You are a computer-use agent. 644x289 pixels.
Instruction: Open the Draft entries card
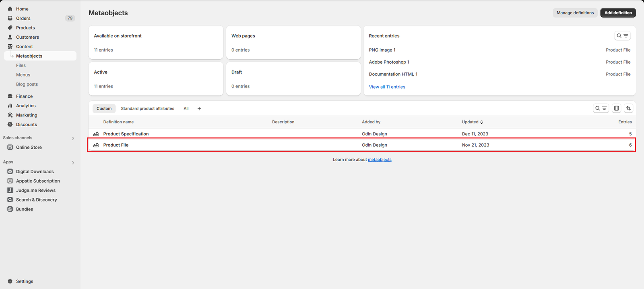point(293,79)
